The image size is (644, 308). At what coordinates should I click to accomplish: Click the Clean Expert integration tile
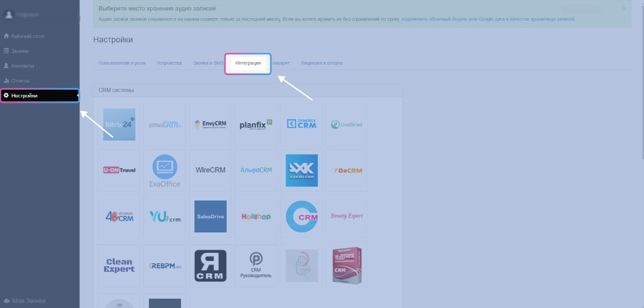point(119,266)
